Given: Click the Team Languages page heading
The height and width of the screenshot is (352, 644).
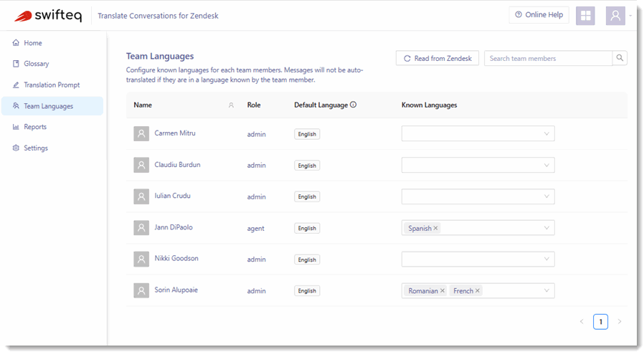Looking at the screenshot, I should (160, 56).
